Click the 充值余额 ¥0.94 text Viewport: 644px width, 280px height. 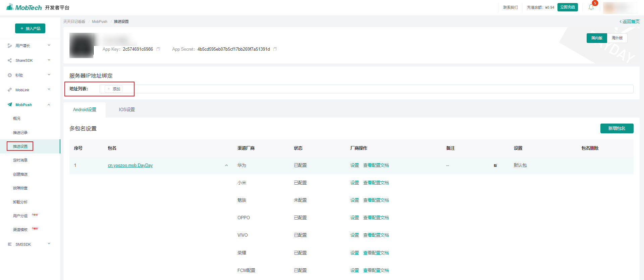point(540,7)
